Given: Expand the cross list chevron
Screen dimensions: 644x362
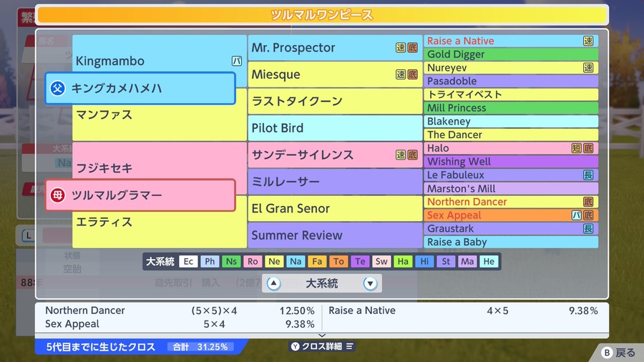Looking at the screenshot, I should click(322, 336).
